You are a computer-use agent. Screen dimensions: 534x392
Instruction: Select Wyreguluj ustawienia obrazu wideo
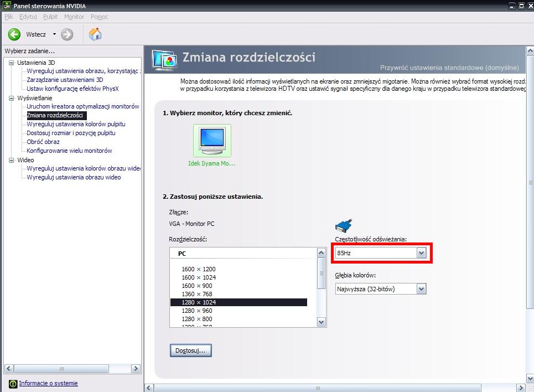click(x=74, y=177)
